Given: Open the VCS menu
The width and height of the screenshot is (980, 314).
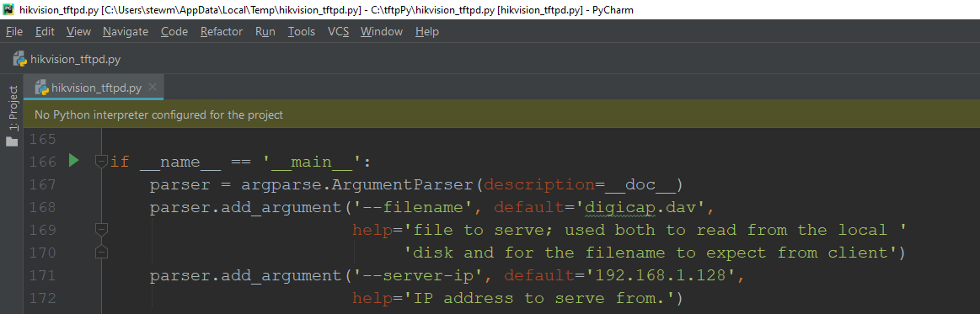Looking at the screenshot, I should tap(338, 31).
